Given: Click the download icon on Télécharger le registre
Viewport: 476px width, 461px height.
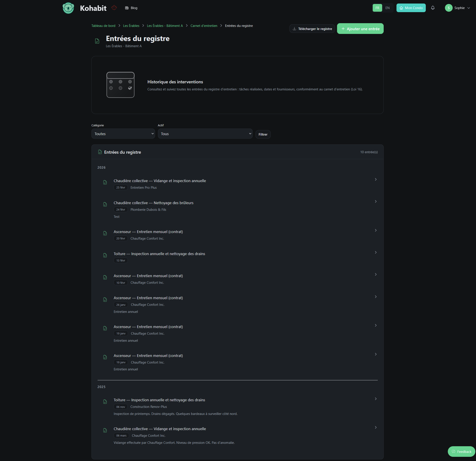Looking at the screenshot, I should 294,29.
